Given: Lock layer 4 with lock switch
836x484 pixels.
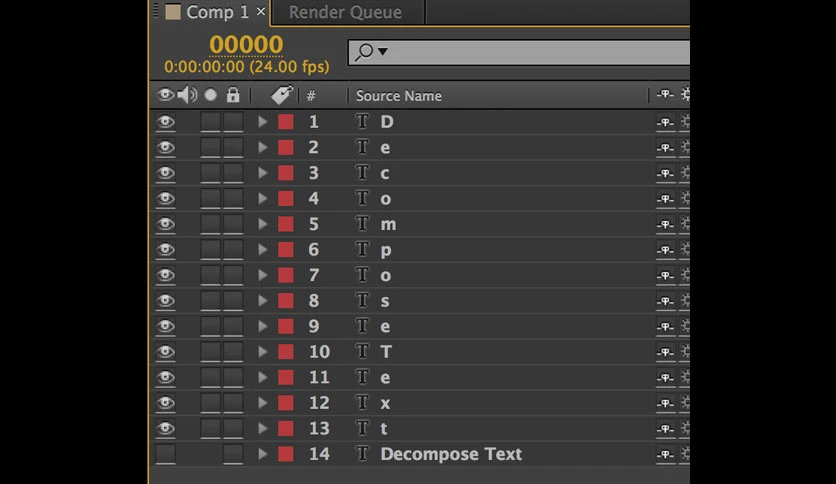Looking at the screenshot, I should click(233, 198).
